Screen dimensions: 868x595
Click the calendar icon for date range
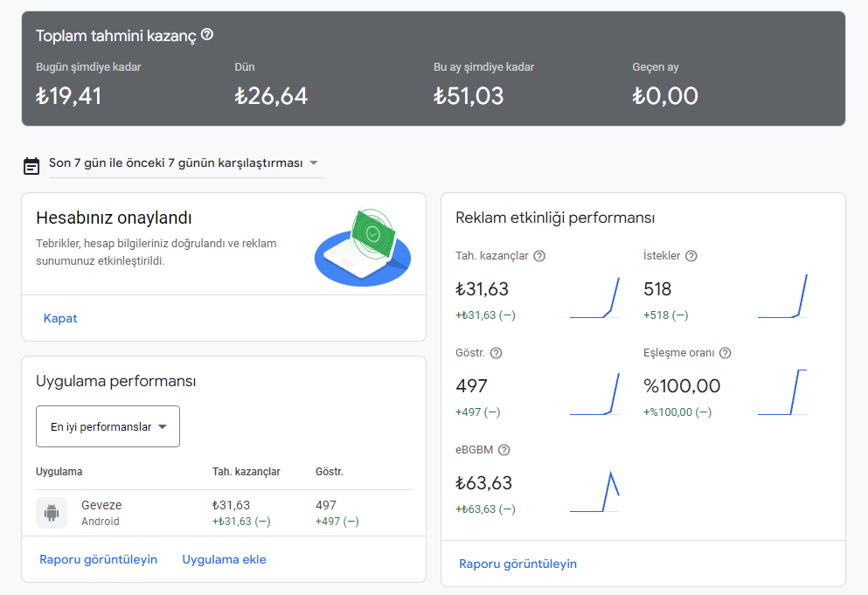tap(31, 164)
